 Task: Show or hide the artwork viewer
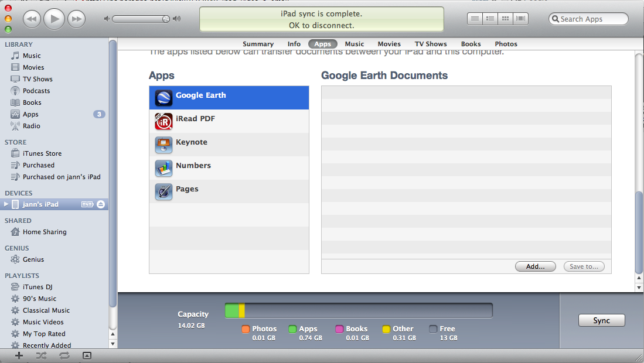click(x=87, y=355)
